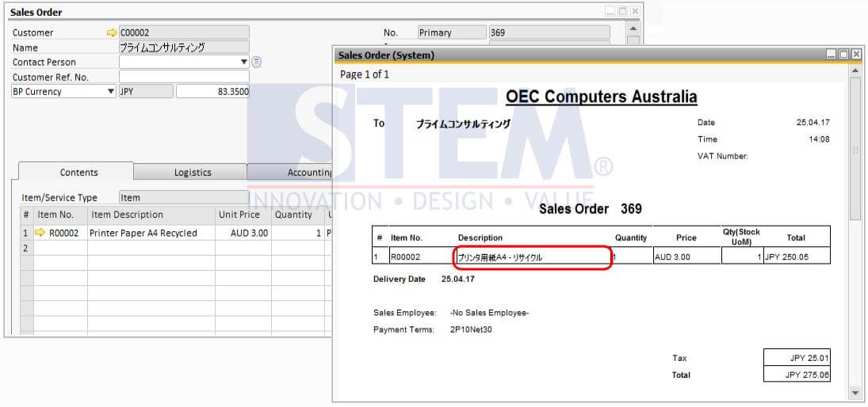The width and height of the screenshot is (868, 407).
Task: Click scroll up arrow in print preview
Action: [855, 71]
